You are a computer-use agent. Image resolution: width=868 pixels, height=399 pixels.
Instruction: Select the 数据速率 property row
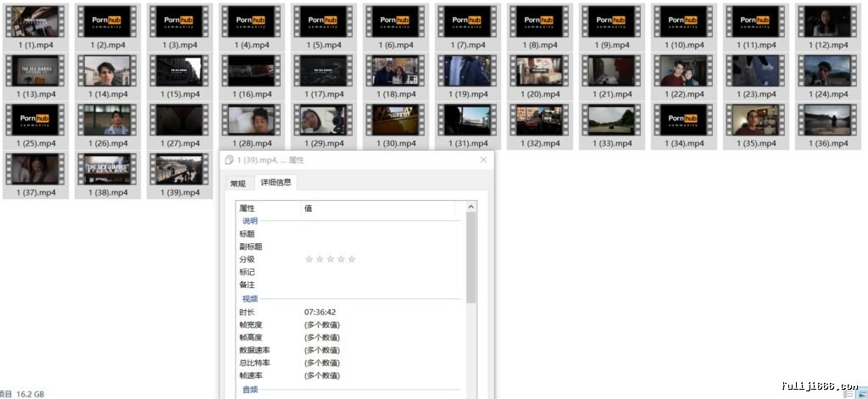pos(349,351)
